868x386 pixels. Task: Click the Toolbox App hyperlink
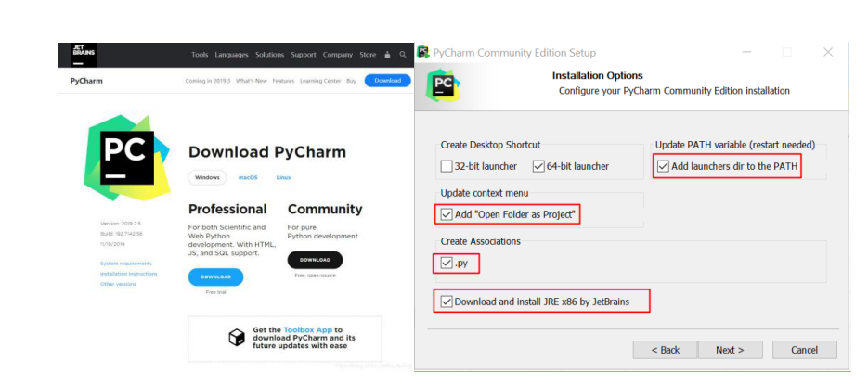tap(308, 329)
